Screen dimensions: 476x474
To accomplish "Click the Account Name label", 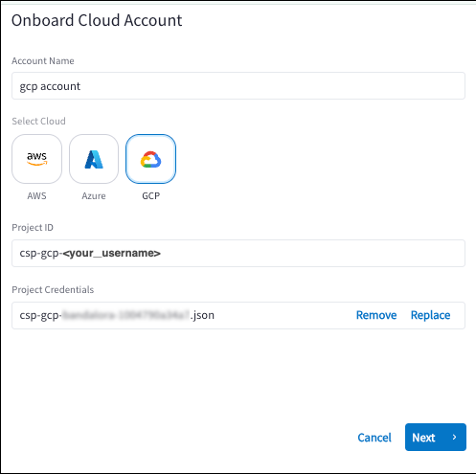I will 43,61.
